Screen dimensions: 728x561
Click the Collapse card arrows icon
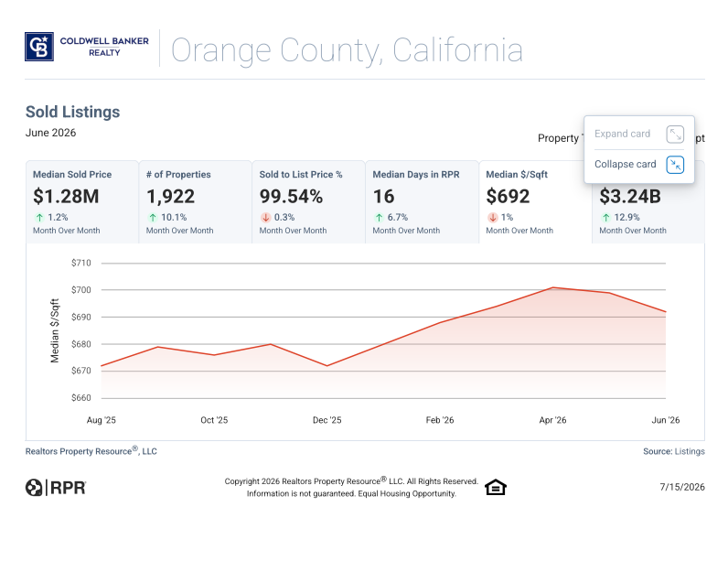(x=675, y=165)
